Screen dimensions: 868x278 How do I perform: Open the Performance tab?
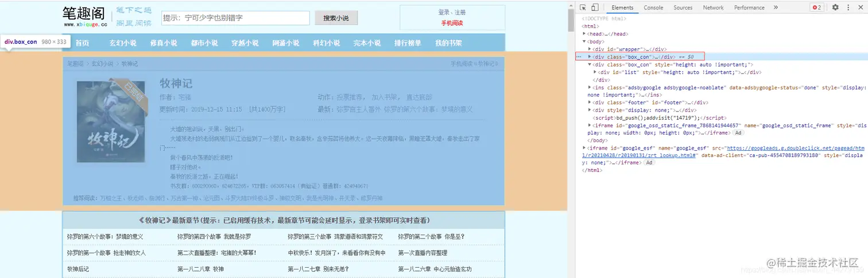pos(749,7)
